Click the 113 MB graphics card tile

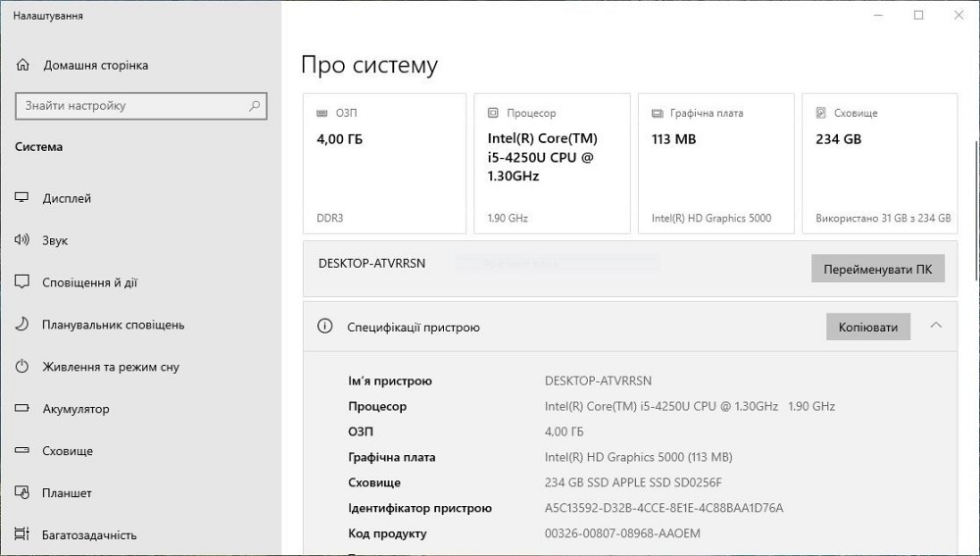[716, 164]
